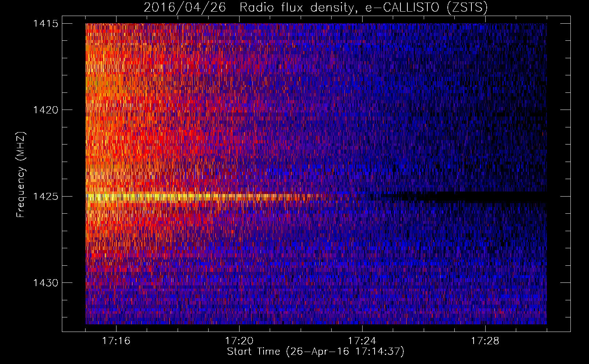The image size is (589, 364).
Task: Click the 1415 frequency axis label
Action: pyautogui.click(x=46, y=24)
